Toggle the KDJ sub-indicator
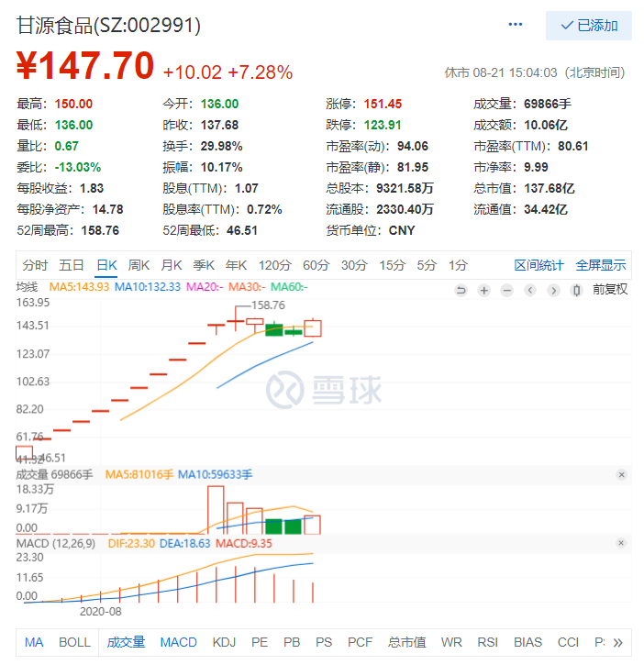644x665 pixels. [x=224, y=642]
